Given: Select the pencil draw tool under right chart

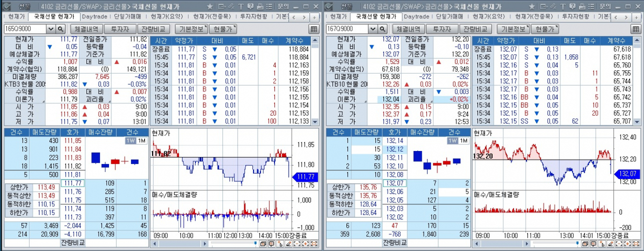Looking at the screenshot, I should (611, 244).
